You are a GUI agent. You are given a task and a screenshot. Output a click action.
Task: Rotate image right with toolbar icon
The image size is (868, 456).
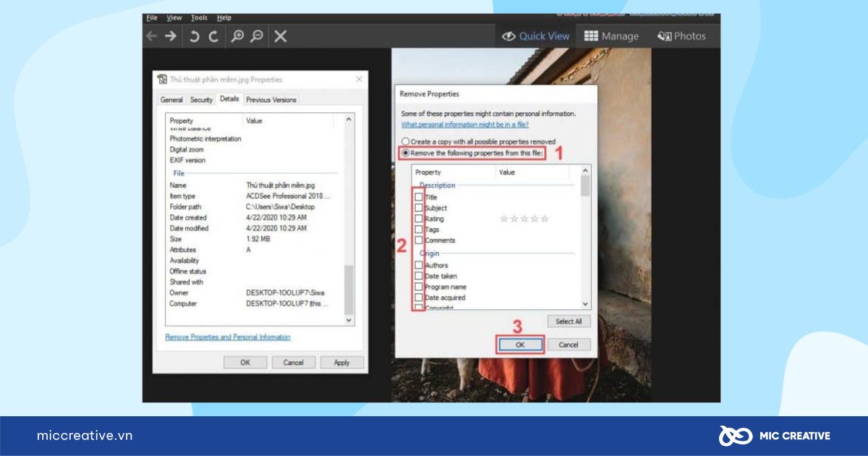[213, 35]
